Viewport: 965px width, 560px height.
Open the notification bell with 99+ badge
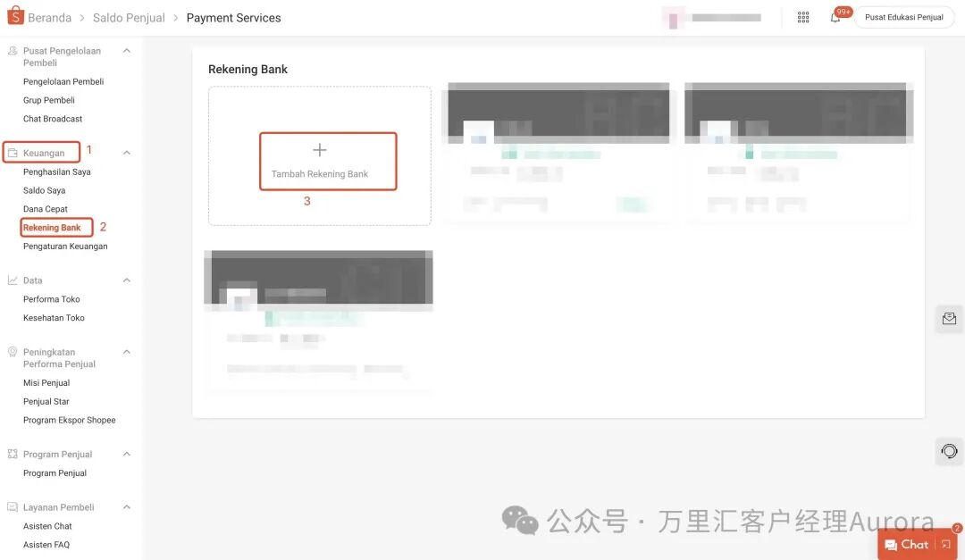[838, 16]
